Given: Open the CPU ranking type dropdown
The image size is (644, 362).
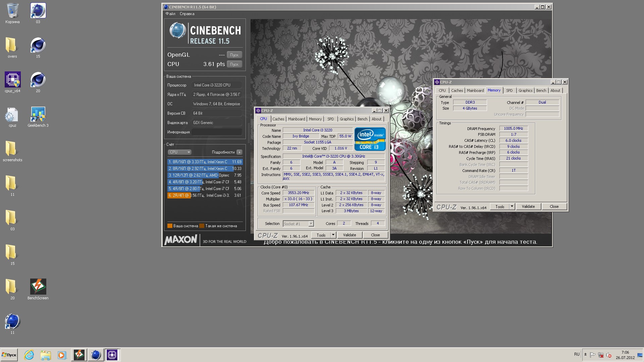Looking at the screenshot, I should coord(179,152).
